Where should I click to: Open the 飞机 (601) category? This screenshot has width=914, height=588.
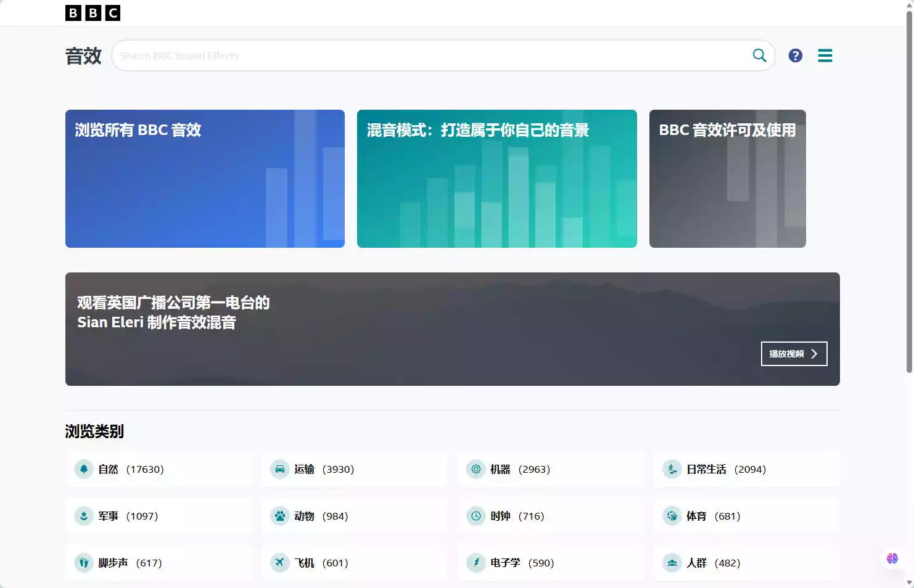coord(355,563)
